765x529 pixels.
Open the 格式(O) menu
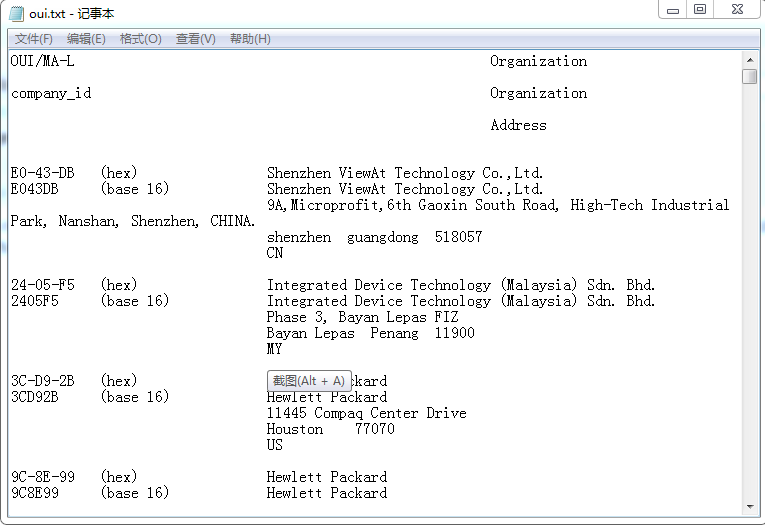141,39
